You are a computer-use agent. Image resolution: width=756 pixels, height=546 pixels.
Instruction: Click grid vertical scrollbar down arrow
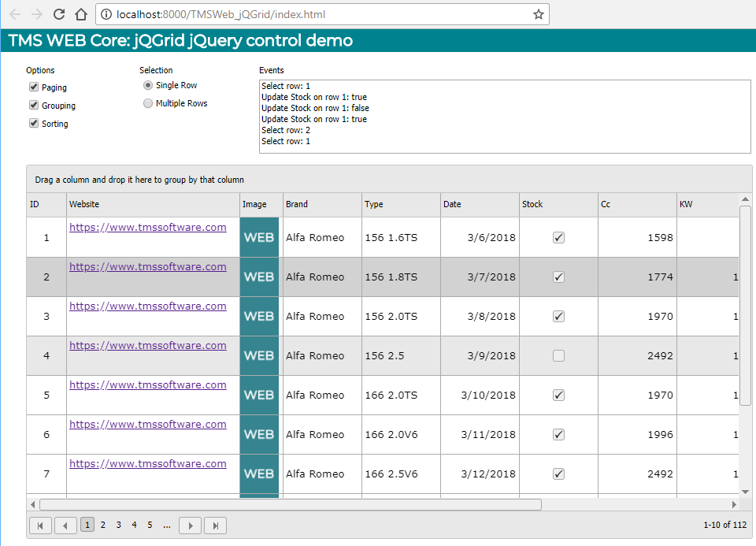tap(746, 492)
